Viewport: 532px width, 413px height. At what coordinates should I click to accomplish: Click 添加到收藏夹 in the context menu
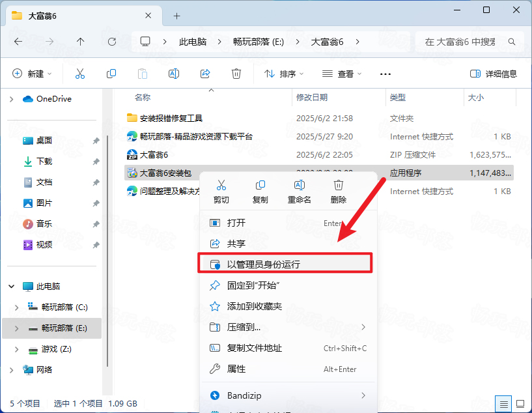point(288,306)
